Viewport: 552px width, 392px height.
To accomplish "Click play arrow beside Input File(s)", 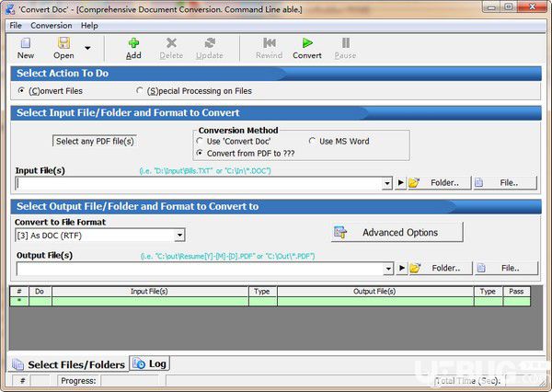I will coord(400,183).
